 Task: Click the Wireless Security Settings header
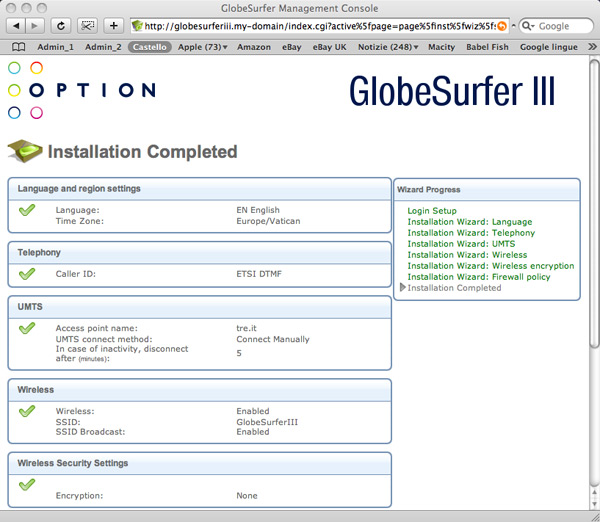(199, 463)
